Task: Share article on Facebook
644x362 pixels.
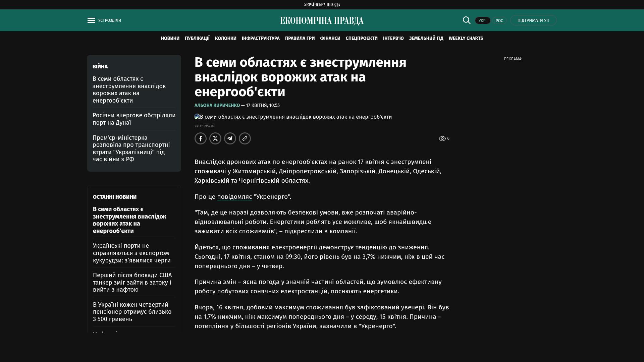Action: click(x=201, y=138)
